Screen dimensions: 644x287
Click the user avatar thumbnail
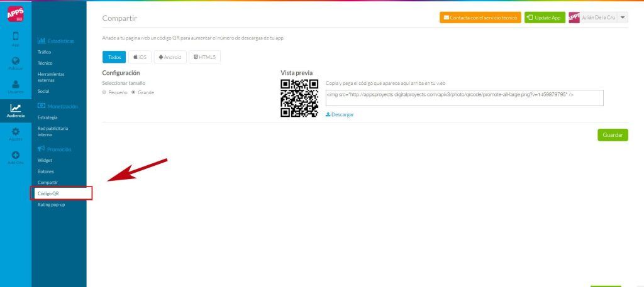tap(574, 18)
